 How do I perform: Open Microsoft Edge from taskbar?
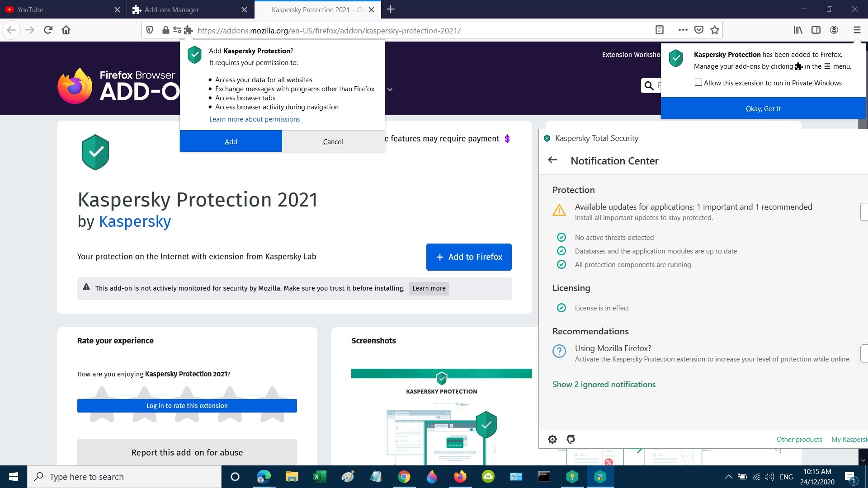[264, 477]
